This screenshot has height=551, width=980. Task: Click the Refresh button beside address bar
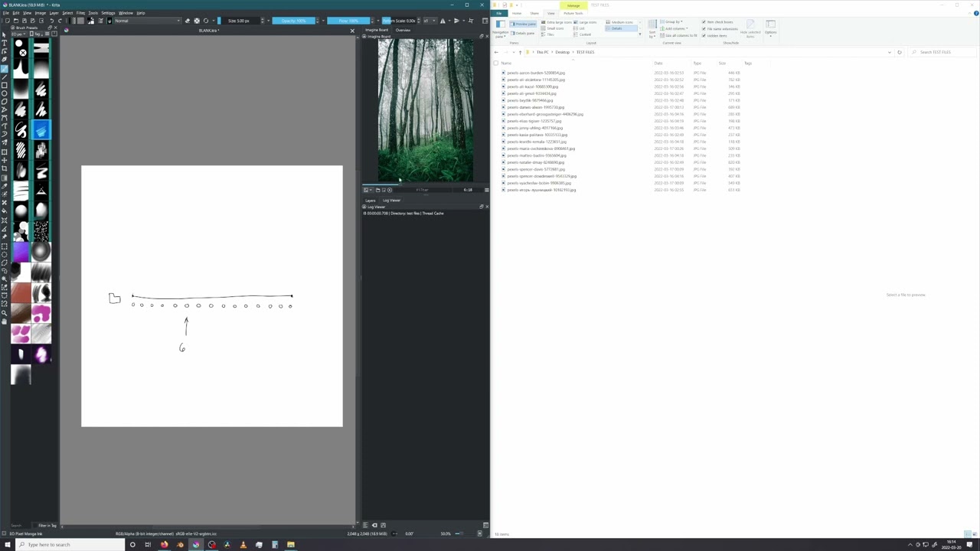pyautogui.click(x=899, y=52)
